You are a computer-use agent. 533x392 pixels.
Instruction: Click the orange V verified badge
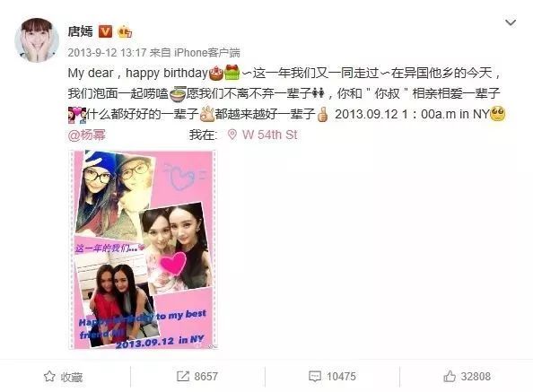point(105,31)
